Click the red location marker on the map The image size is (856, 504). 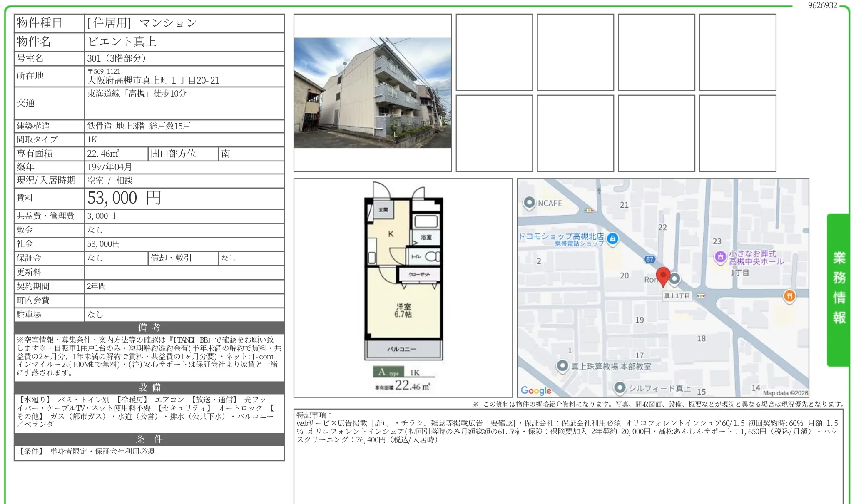click(x=663, y=276)
